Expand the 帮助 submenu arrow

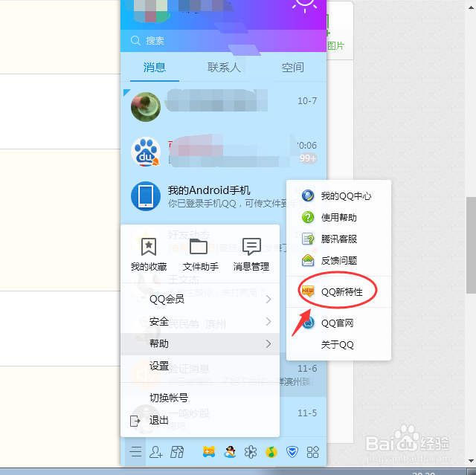268,343
